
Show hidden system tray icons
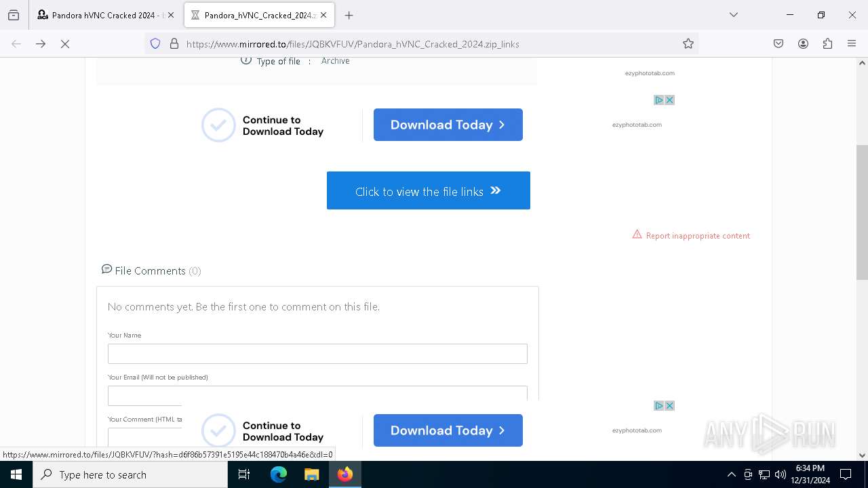pyautogui.click(x=731, y=474)
